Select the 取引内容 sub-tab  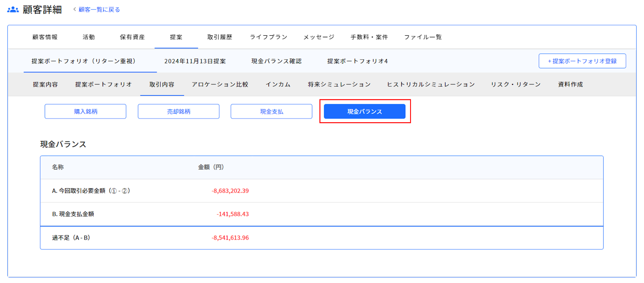click(x=162, y=84)
